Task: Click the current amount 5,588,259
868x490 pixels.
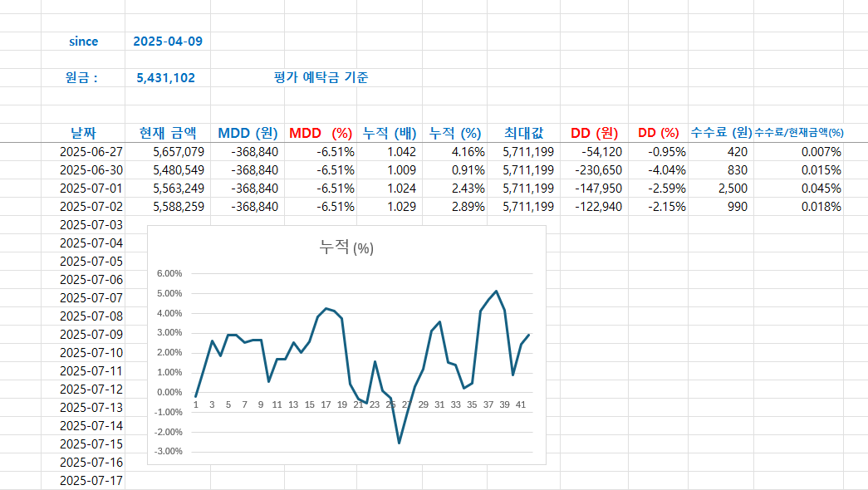Action: 179,207
